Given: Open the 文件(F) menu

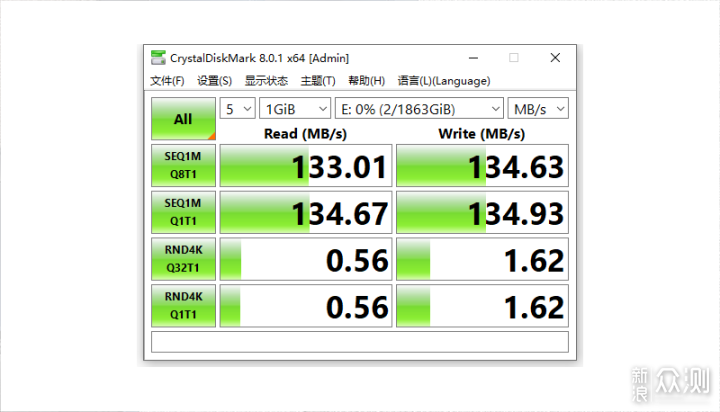Looking at the screenshot, I should pos(167,81).
